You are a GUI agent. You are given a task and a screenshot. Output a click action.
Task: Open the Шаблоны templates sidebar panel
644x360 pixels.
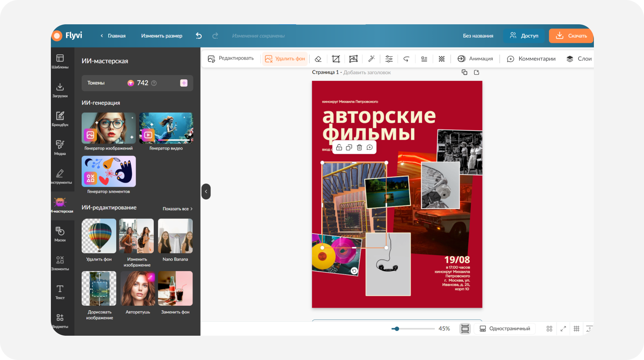point(60,61)
